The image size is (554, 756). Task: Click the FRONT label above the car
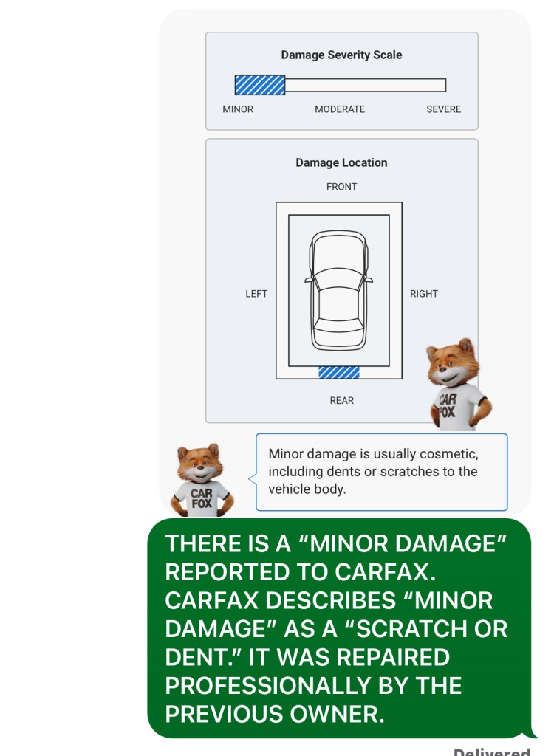tap(342, 187)
